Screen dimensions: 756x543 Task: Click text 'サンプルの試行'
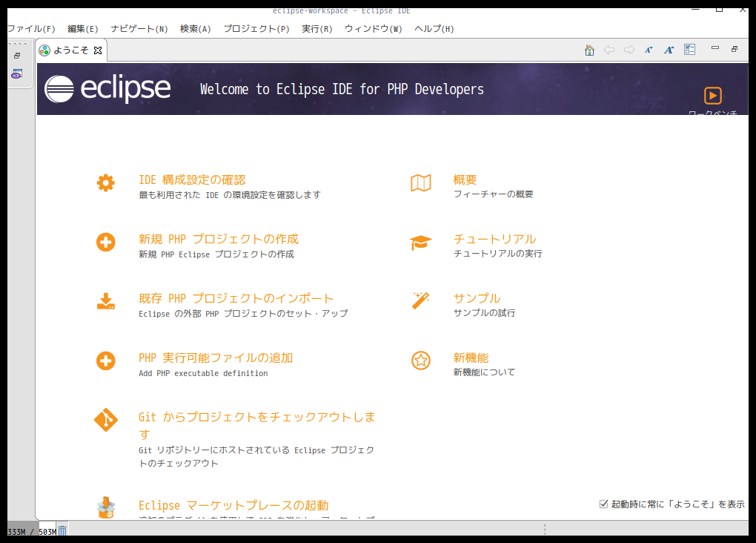[x=485, y=313]
